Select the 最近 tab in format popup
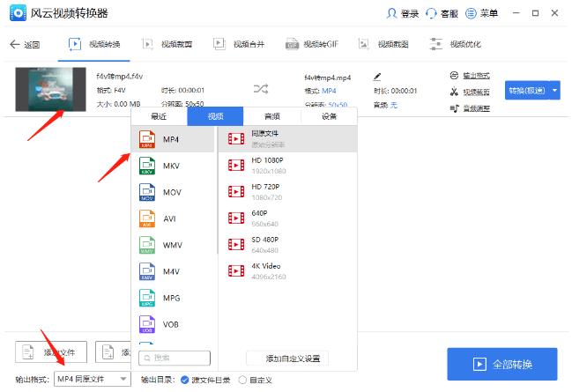The image size is (572, 392). (159, 116)
